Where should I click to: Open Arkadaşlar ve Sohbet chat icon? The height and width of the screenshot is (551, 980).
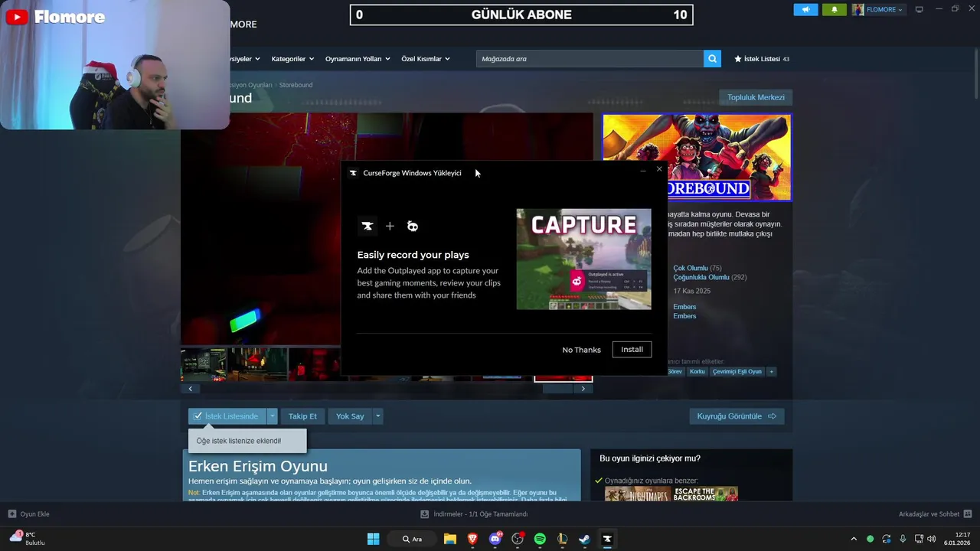tap(968, 514)
